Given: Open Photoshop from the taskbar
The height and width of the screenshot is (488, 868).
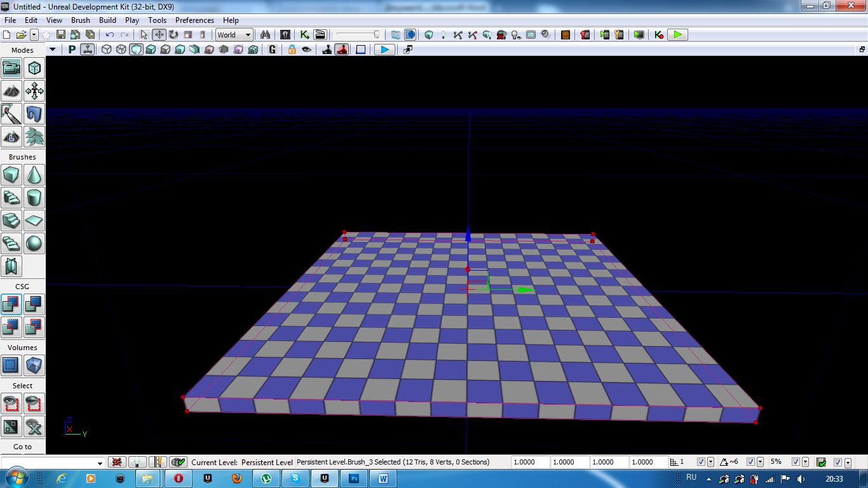Looking at the screenshot, I should [355, 478].
